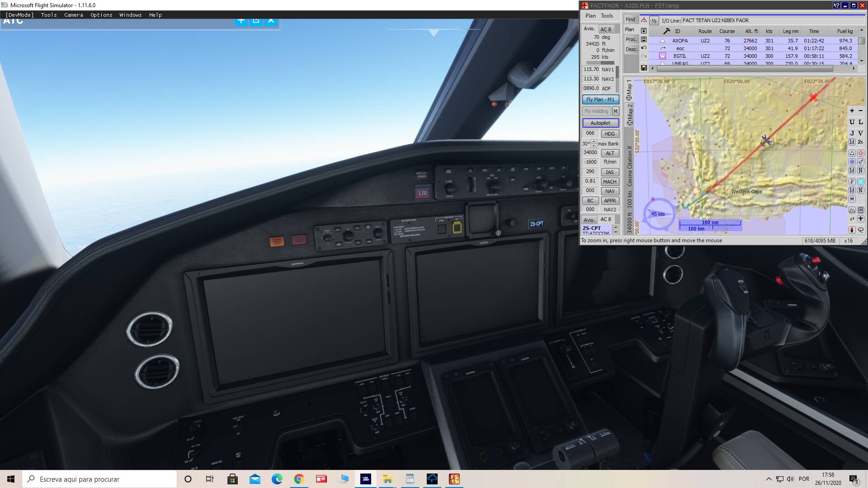Open the Find tab

tap(630, 19)
